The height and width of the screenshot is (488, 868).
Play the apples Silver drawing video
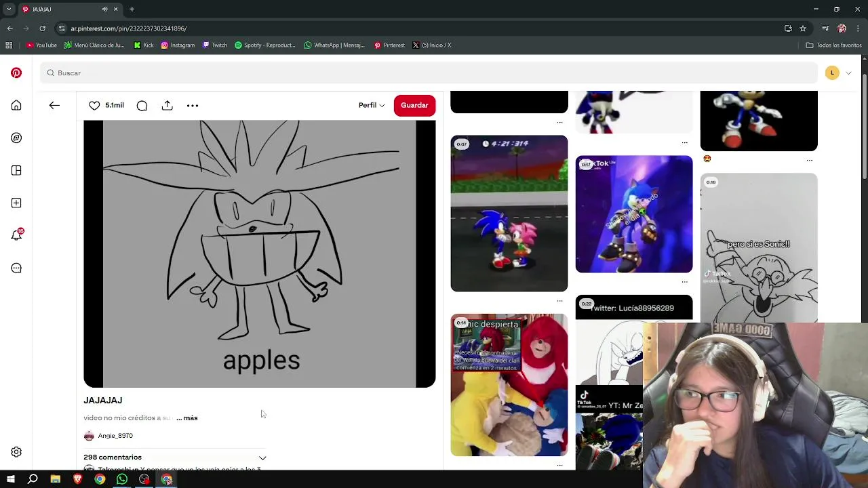point(260,253)
